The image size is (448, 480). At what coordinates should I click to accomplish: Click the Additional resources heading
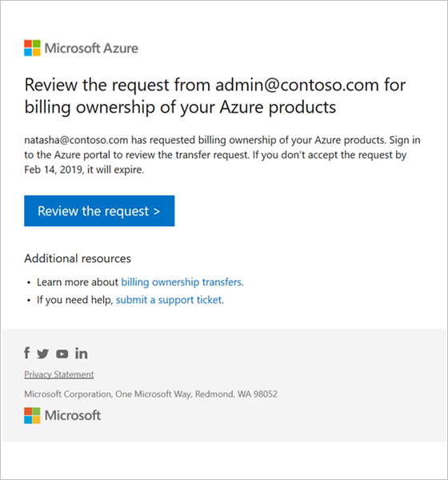click(x=78, y=258)
